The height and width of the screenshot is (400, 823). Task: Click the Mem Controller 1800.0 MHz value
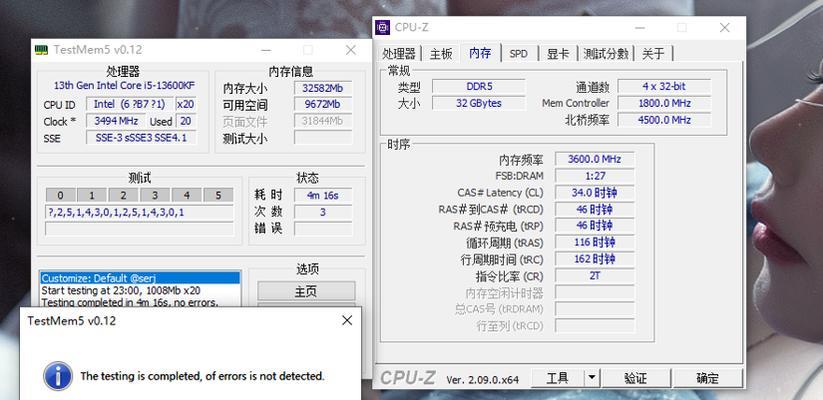pos(664,103)
